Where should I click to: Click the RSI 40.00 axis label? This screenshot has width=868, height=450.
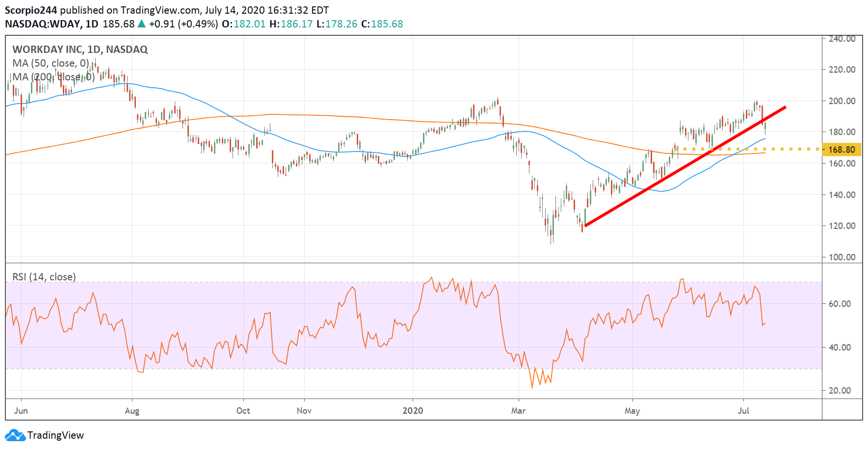(x=840, y=348)
